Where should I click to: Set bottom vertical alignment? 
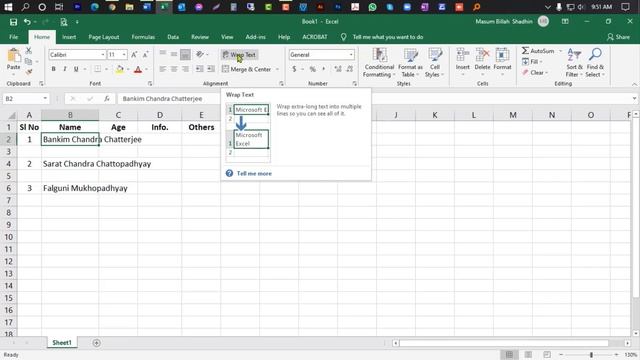click(185, 54)
